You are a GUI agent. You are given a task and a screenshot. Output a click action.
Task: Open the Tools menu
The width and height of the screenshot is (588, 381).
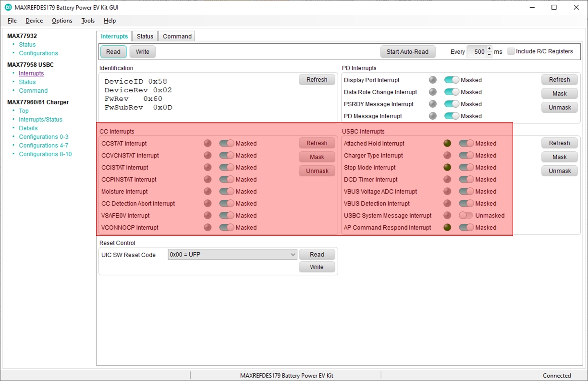click(88, 21)
